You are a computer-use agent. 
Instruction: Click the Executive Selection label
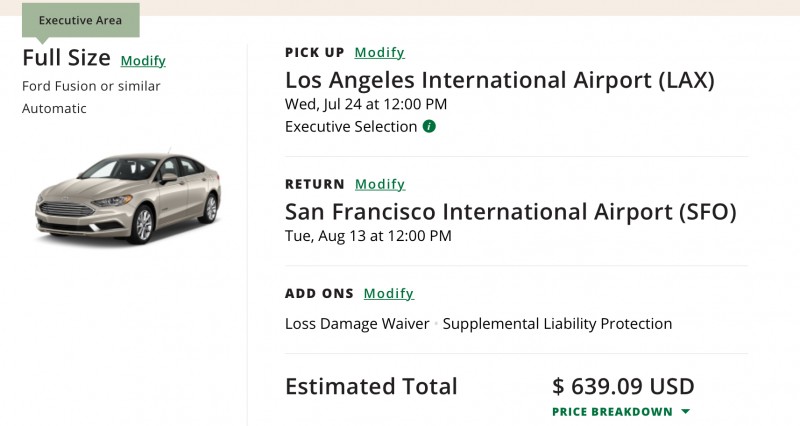(x=350, y=127)
